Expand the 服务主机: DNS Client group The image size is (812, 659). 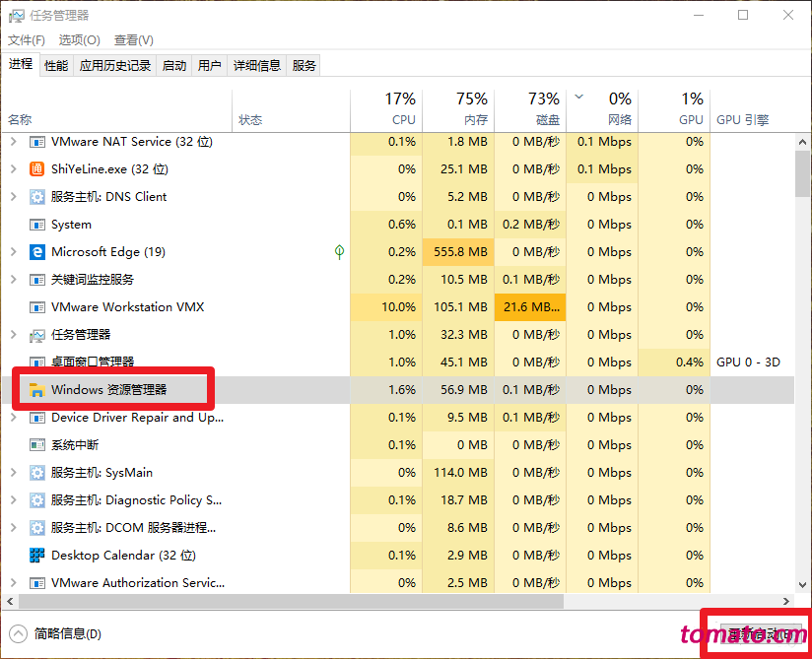14,196
